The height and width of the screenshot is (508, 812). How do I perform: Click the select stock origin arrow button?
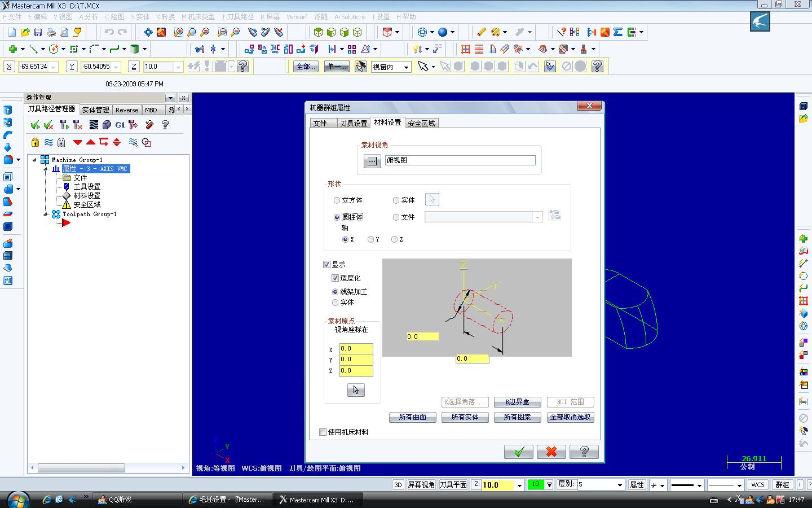coord(356,390)
